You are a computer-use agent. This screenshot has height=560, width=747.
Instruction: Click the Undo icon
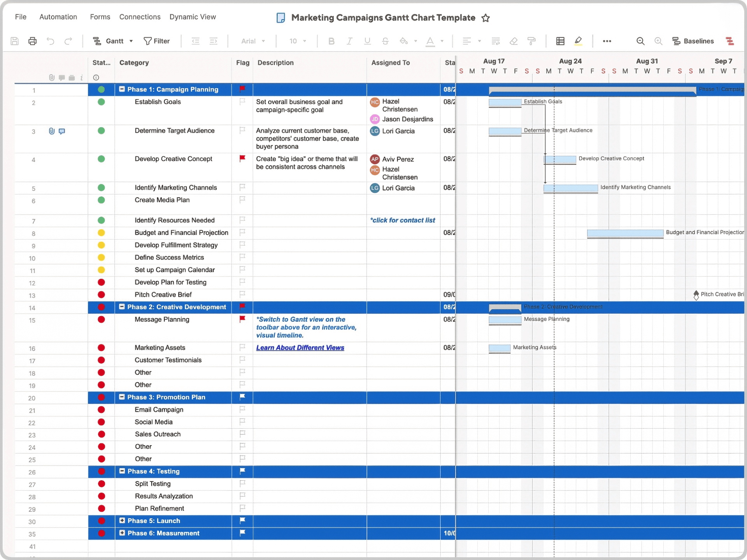pos(51,41)
